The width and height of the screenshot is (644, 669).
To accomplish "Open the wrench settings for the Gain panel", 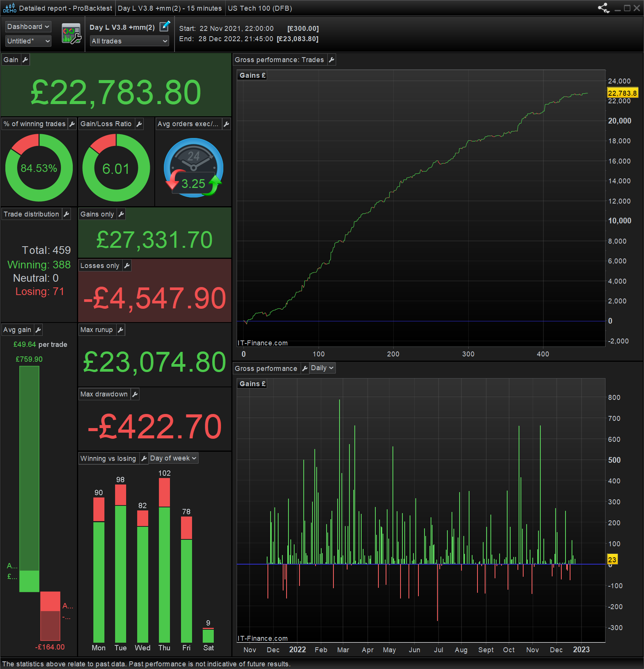I will click(x=25, y=60).
